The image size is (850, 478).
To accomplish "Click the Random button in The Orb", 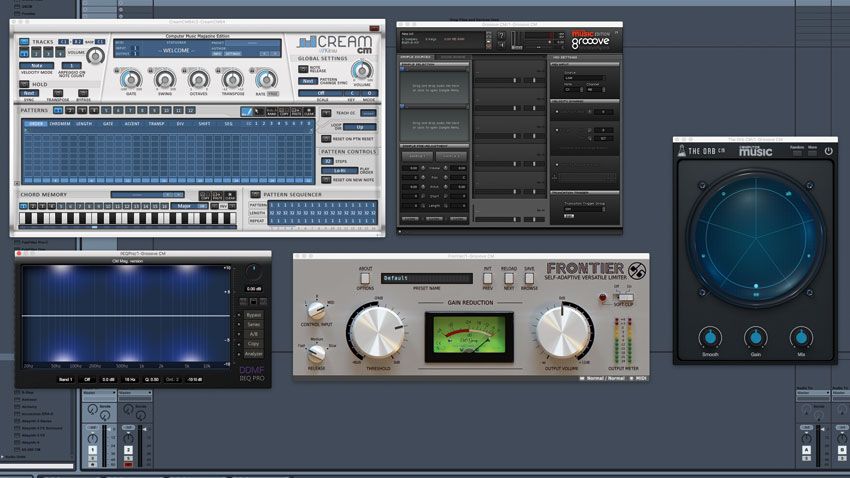I will (797, 151).
